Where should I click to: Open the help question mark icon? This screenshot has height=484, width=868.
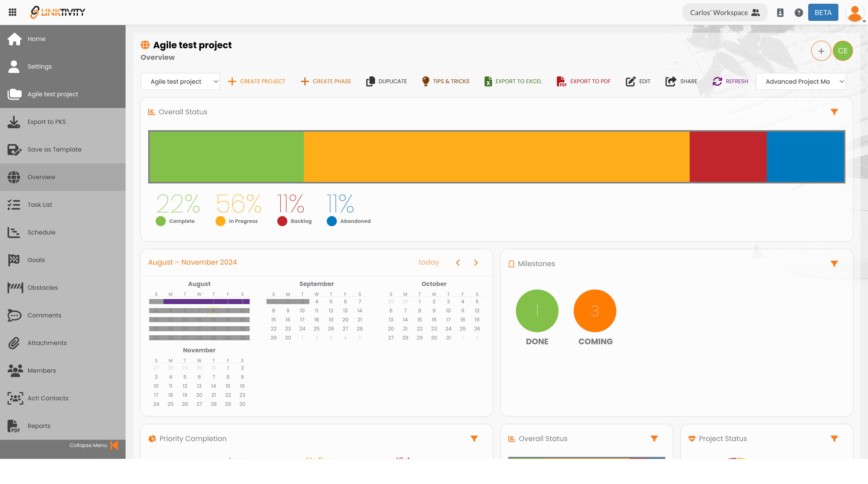[x=799, y=13]
